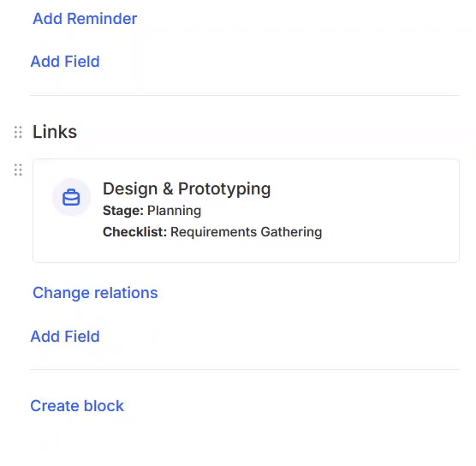Click the bold Stage label
Viewport: 476px width, 466px height.
123,211
